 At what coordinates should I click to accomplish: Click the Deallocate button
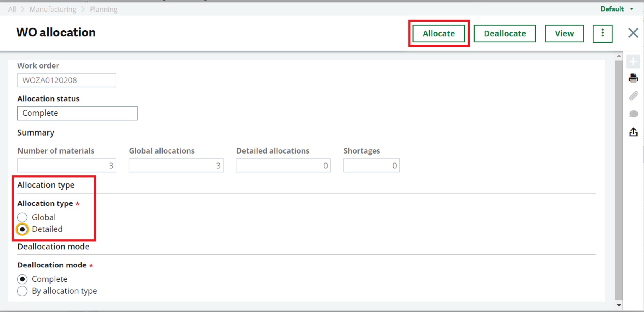504,33
